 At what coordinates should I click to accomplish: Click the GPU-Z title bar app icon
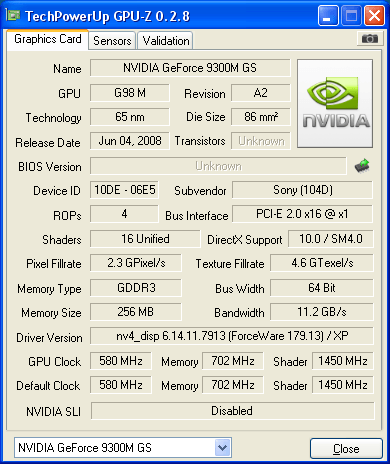[x=13, y=15]
